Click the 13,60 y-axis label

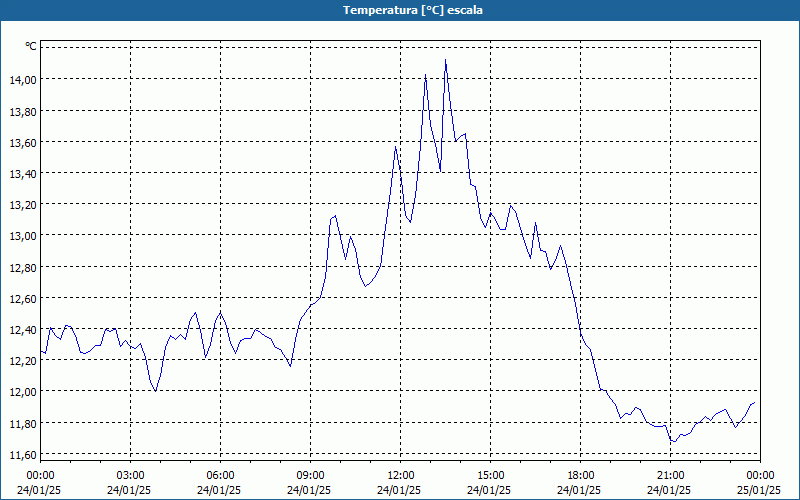23,142
